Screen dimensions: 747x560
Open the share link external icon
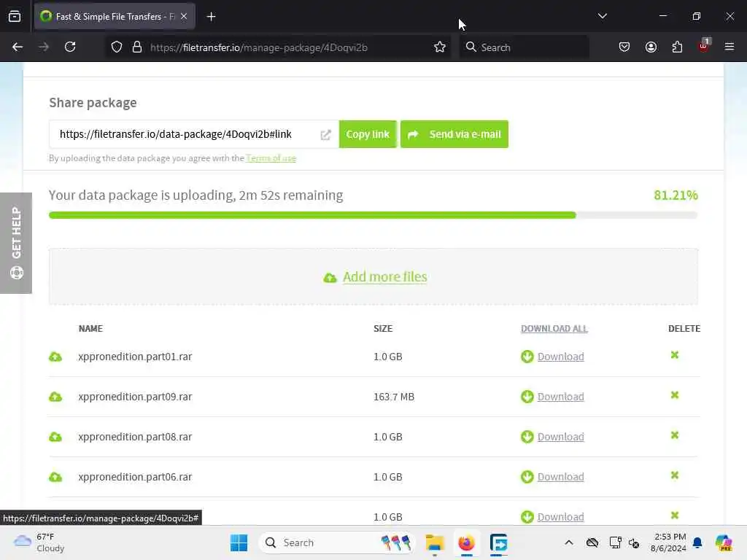tap(325, 135)
